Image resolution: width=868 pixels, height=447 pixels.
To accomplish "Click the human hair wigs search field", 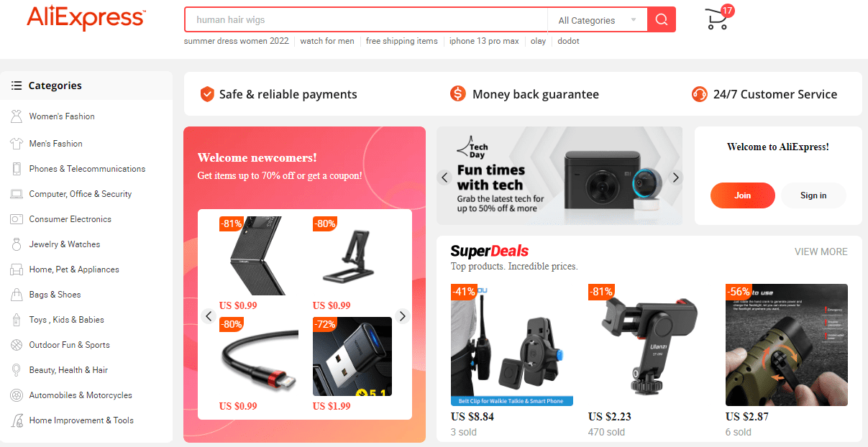I will 366,20.
